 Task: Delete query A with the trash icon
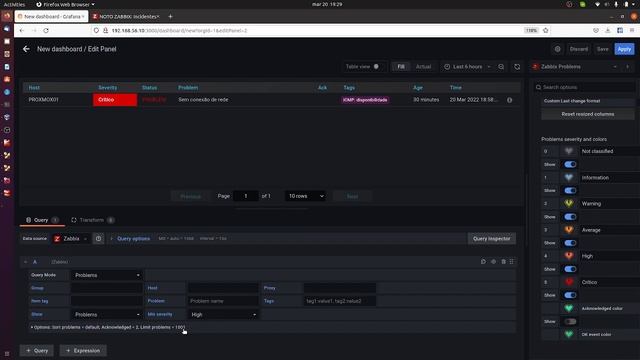pos(503,262)
